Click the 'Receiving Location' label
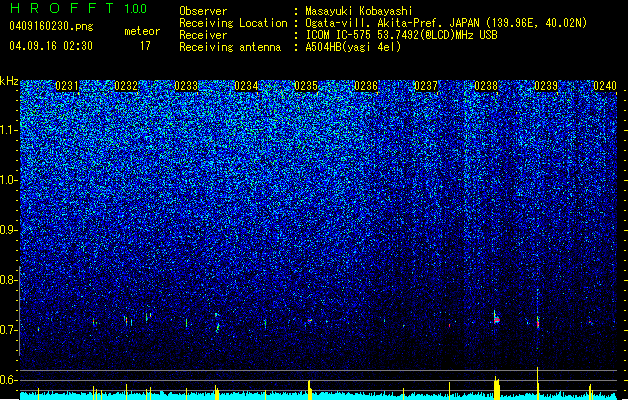The height and width of the screenshot is (400, 629). [x=233, y=23]
